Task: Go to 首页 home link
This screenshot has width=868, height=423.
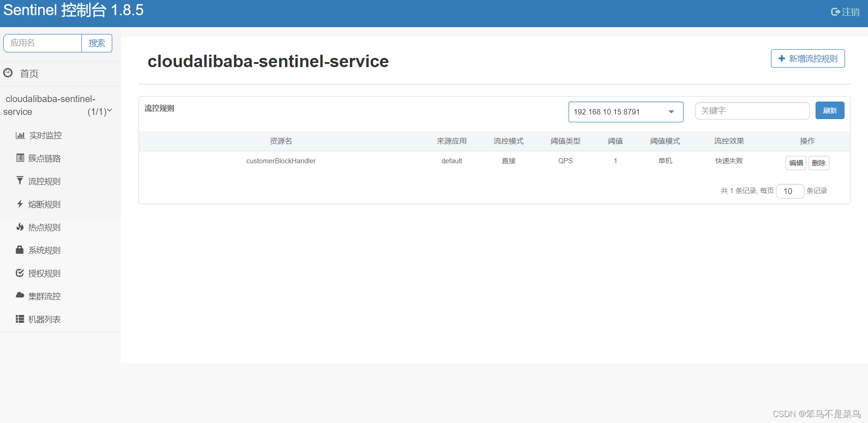Action: (x=29, y=74)
